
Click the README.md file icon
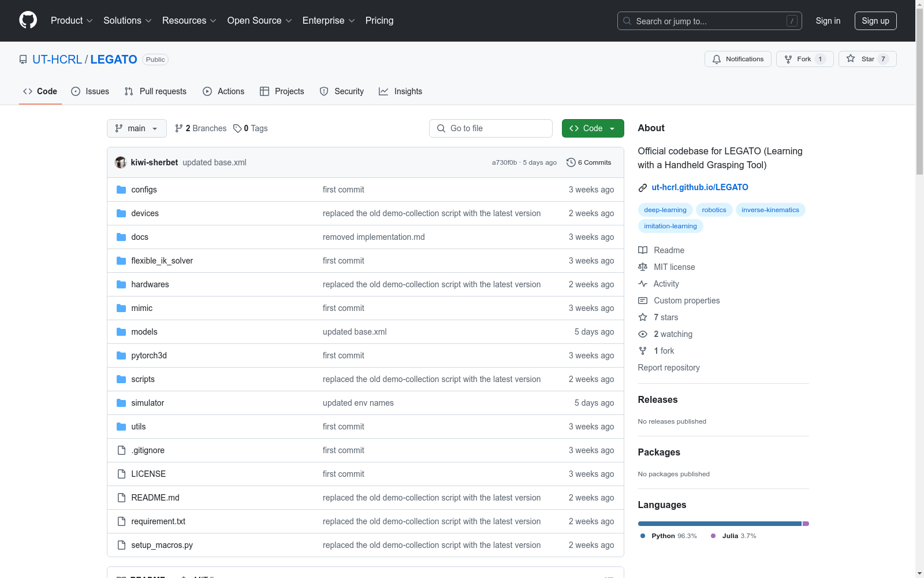point(121,498)
